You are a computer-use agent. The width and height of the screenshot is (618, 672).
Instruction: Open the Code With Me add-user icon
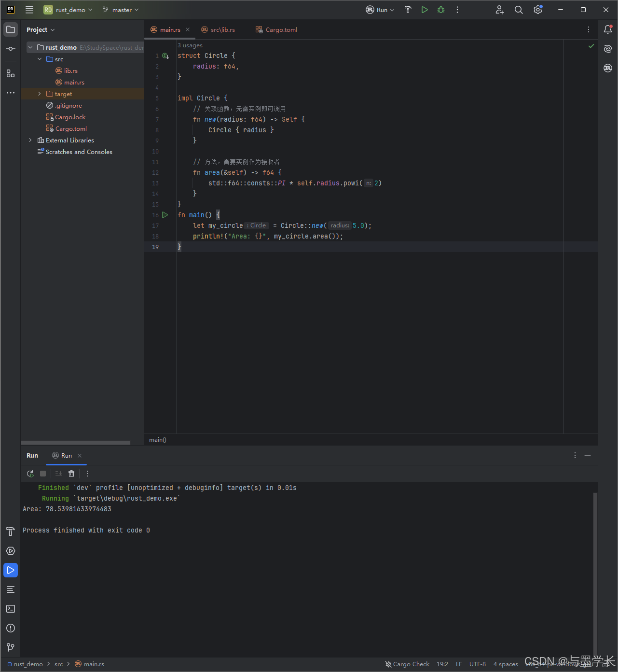click(x=500, y=10)
